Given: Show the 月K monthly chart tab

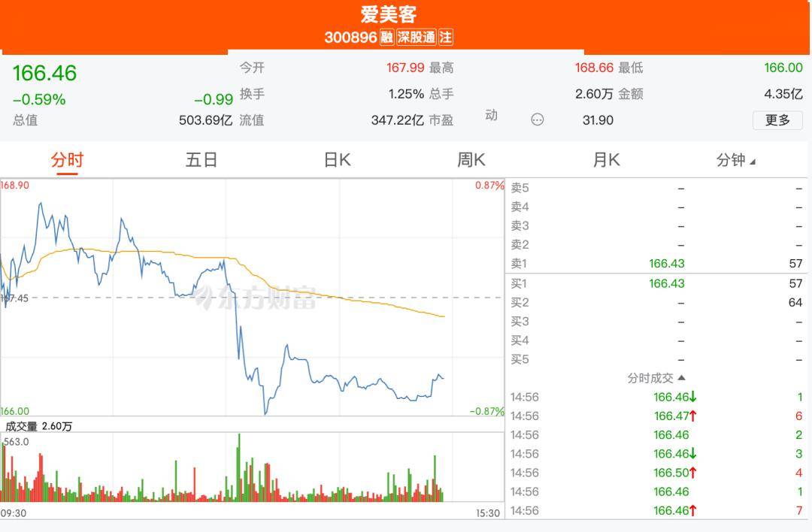Looking at the screenshot, I should 606,160.
